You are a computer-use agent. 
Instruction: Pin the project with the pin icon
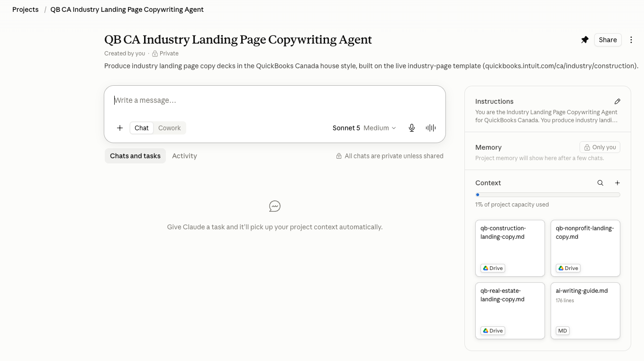coord(585,40)
